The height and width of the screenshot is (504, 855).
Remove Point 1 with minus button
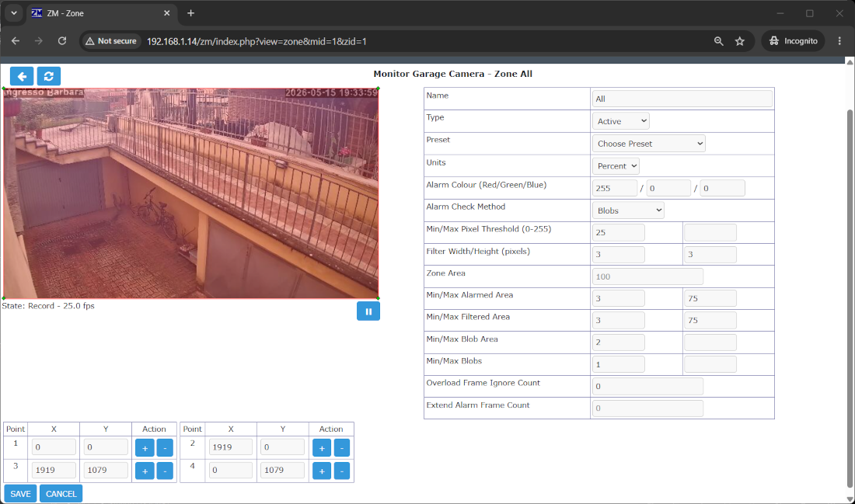(x=165, y=448)
